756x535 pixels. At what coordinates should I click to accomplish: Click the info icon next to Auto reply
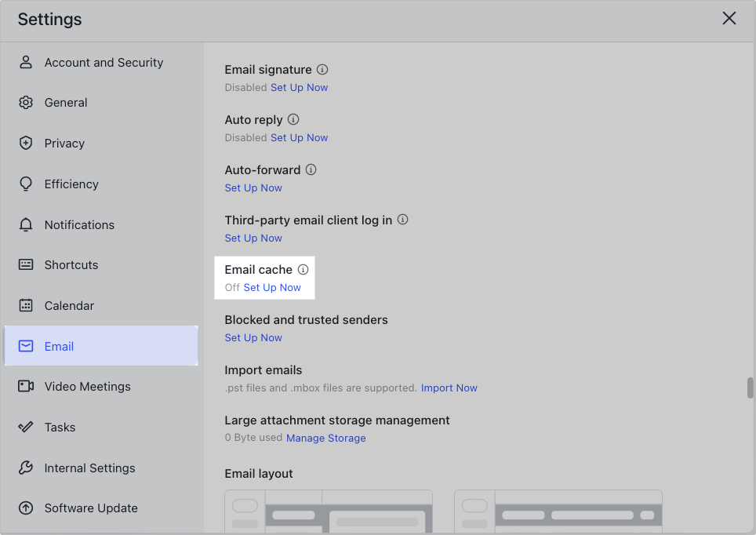pyautogui.click(x=293, y=120)
